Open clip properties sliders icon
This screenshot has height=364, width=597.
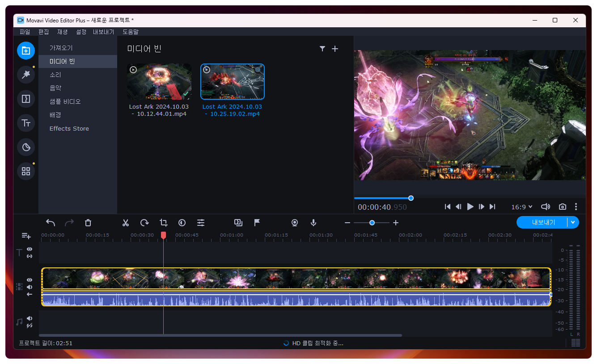point(201,222)
